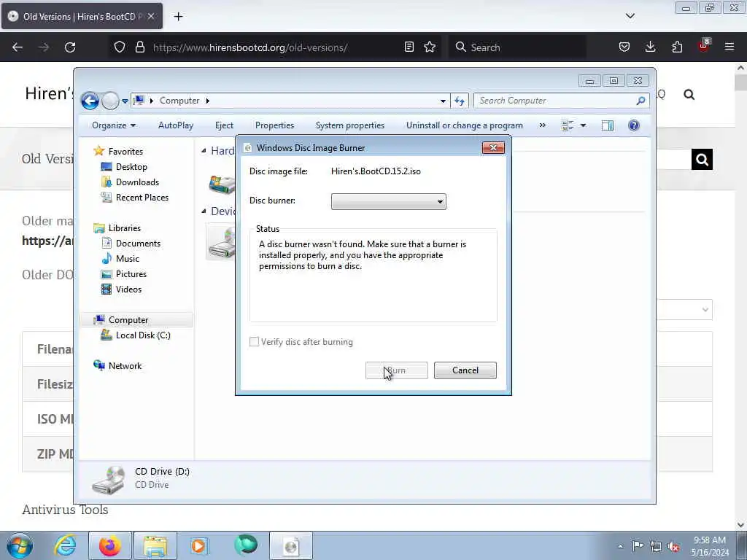Select Favorites in navigation pane
Image resolution: width=747 pixels, height=560 pixels.
[125, 152]
